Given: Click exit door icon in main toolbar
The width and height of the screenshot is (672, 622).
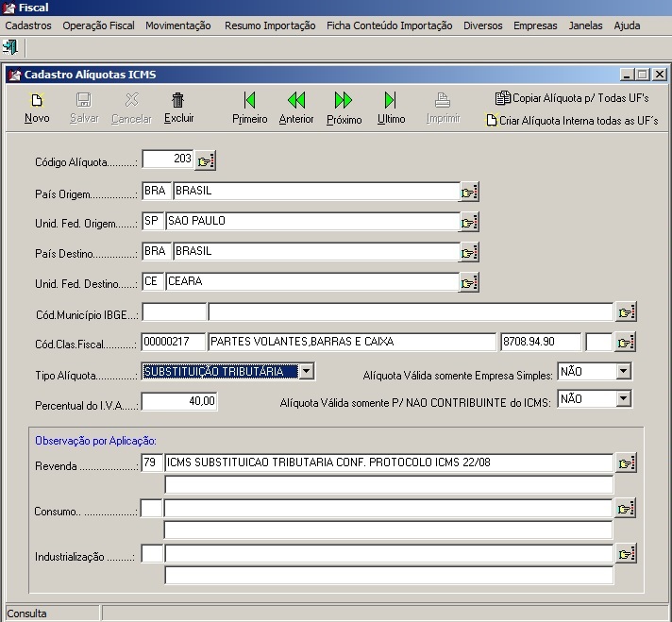Looking at the screenshot, I should pyautogui.click(x=10, y=46).
